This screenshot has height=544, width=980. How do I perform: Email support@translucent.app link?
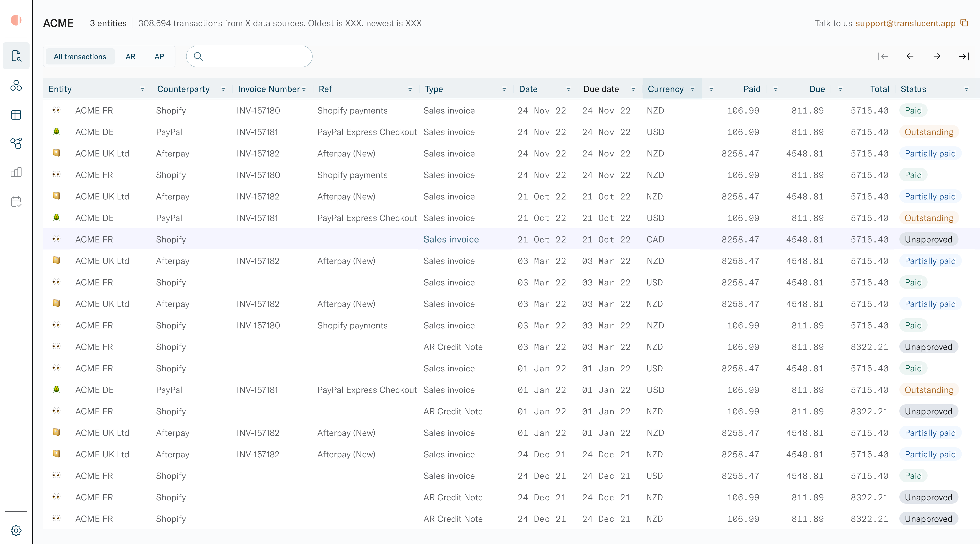pyautogui.click(x=905, y=23)
